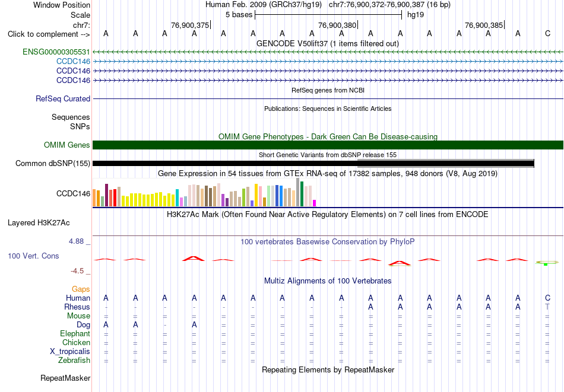
Task: Click the cyan bar in GTEx chart
Action: [177, 197]
